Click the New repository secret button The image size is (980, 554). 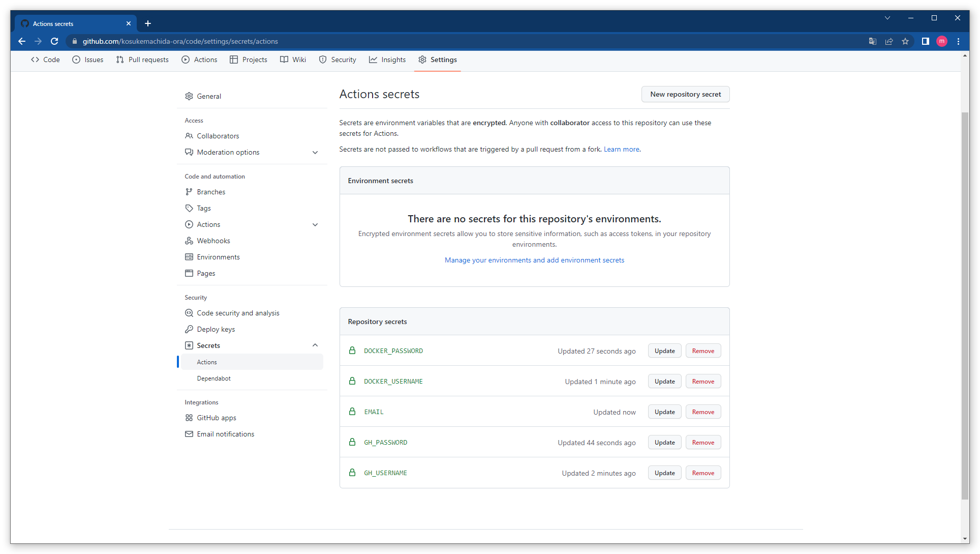(685, 94)
